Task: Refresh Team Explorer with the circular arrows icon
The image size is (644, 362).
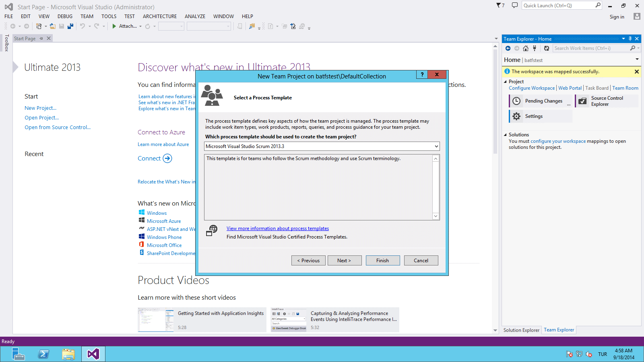Action: click(x=546, y=48)
